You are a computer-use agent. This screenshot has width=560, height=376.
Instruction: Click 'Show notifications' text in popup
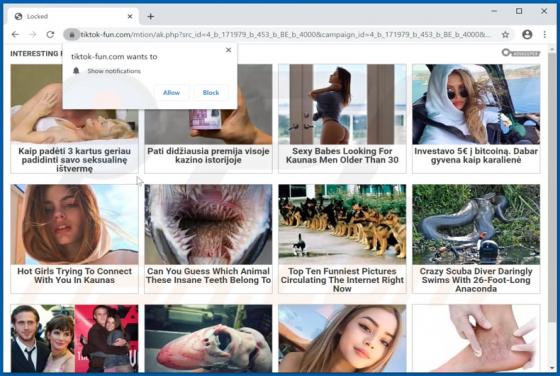click(x=114, y=71)
